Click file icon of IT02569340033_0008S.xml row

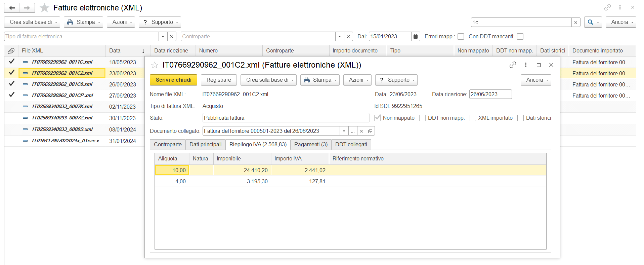click(25, 129)
